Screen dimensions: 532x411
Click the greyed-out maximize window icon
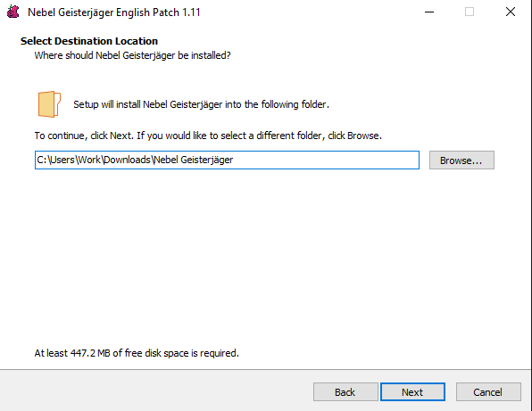[x=470, y=12]
